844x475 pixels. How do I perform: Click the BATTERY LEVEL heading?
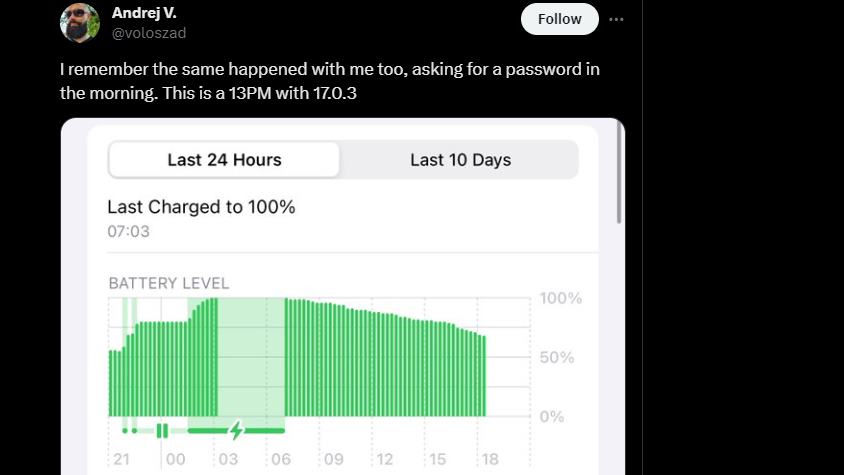click(x=168, y=284)
